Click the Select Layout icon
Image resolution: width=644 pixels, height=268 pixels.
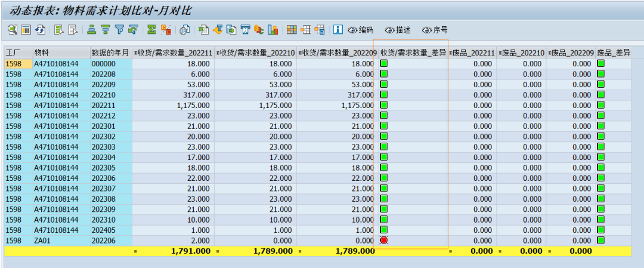(305, 30)
